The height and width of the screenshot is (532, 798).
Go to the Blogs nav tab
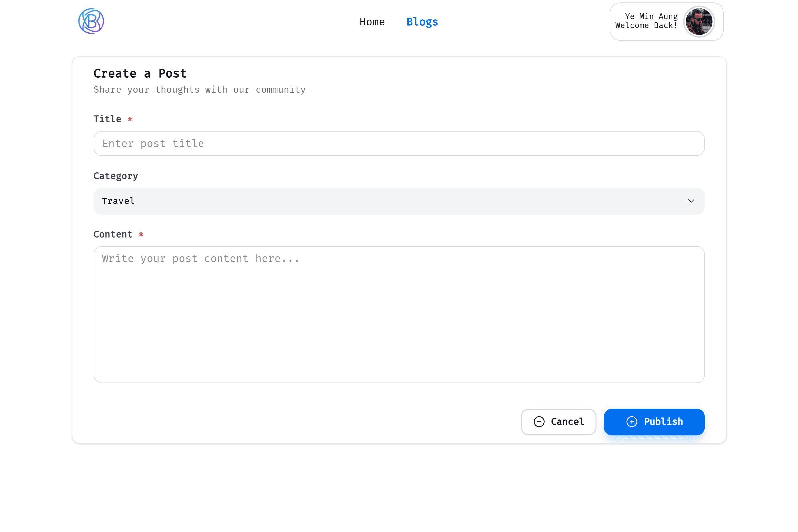point(422,22)
